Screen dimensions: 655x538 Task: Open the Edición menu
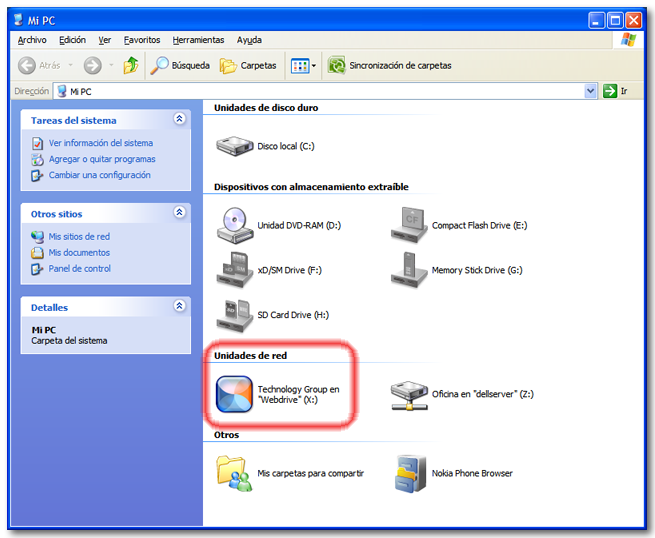[72, 40]
